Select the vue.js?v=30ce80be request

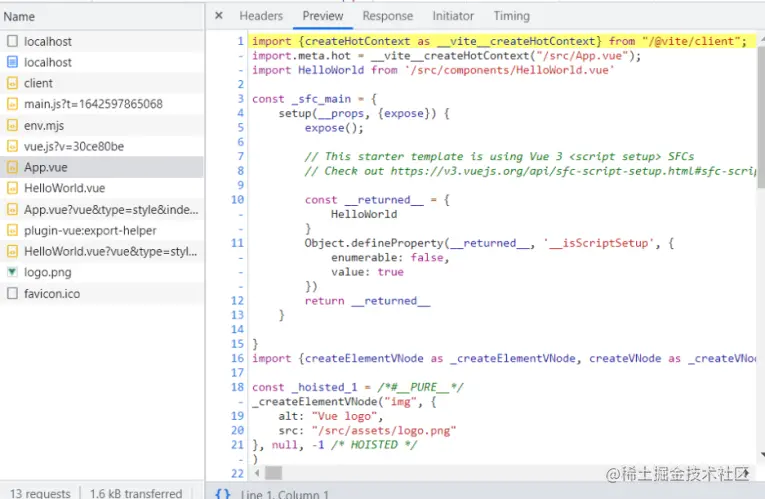pos(74,146)
